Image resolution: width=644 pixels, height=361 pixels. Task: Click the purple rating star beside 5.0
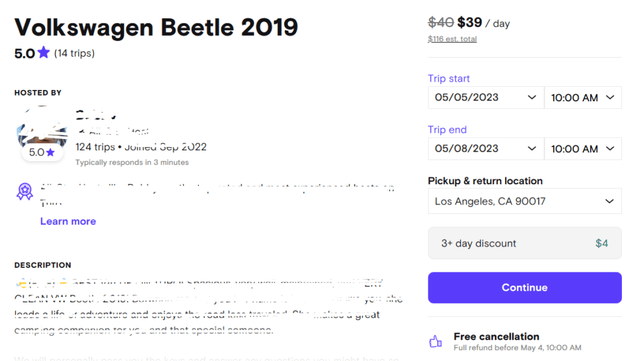(43, 53)
